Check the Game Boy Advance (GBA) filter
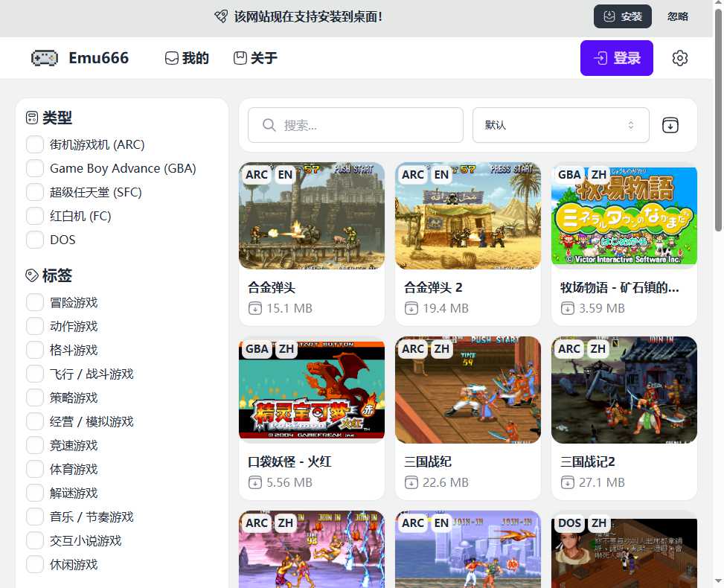This screenshot has height=588, width=724. click(35, 168)
